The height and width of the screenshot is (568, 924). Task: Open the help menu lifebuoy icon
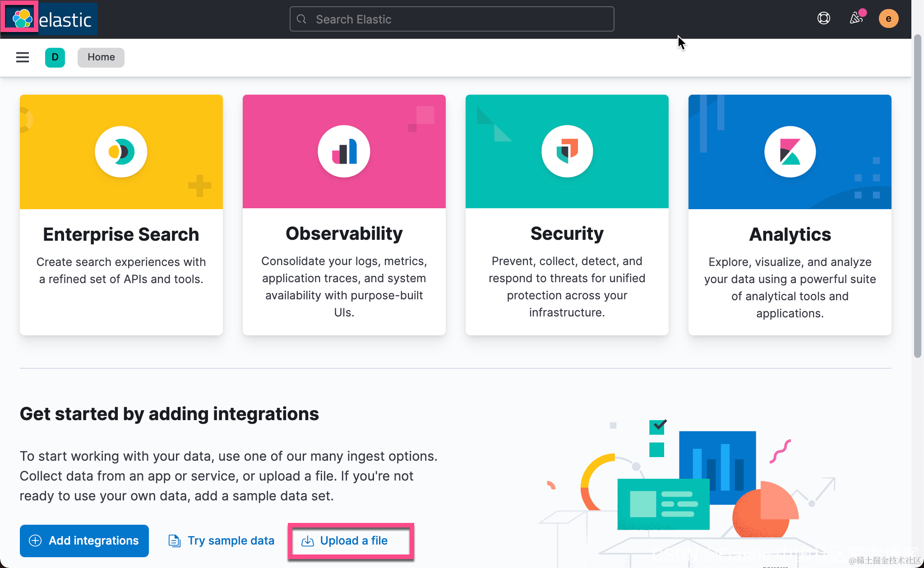tap(823, 18)
